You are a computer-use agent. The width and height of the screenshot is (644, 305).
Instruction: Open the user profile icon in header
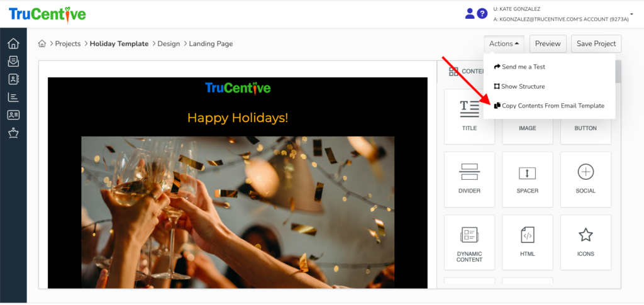tap(469, 13)
